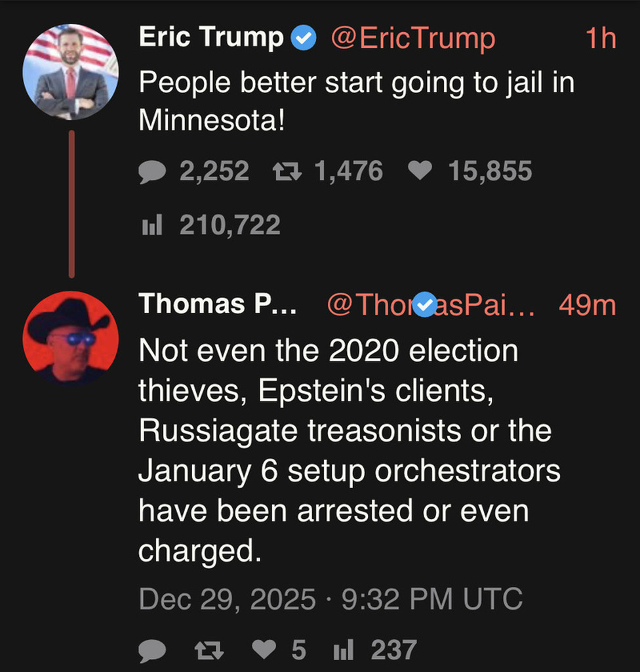This screenshot has width=640, height=672.
Task: Open the @EricTrump handle link
Action: 413,39
